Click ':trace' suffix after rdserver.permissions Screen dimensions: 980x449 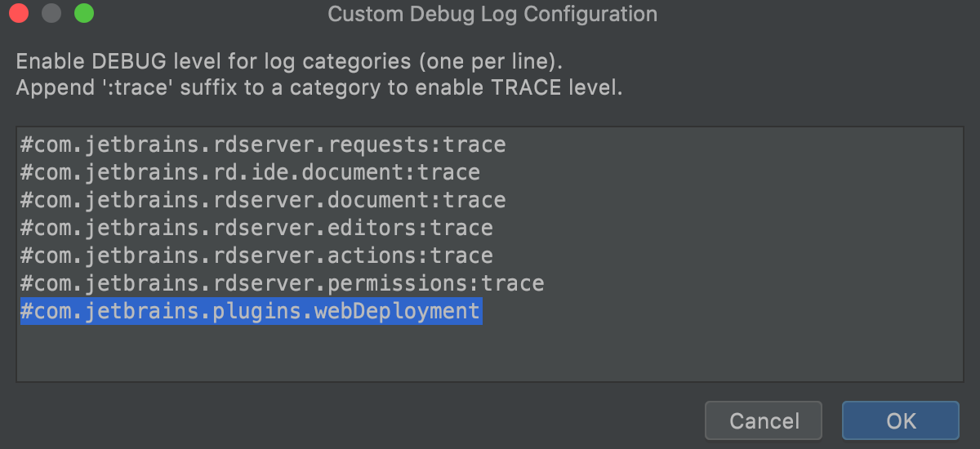click(x=512, y=283)
